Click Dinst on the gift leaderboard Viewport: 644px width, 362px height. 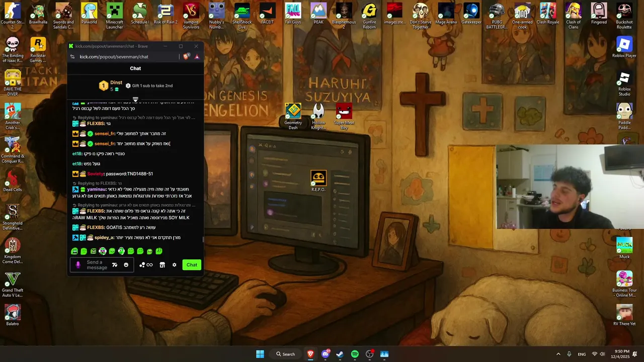(x=116, y=82)
